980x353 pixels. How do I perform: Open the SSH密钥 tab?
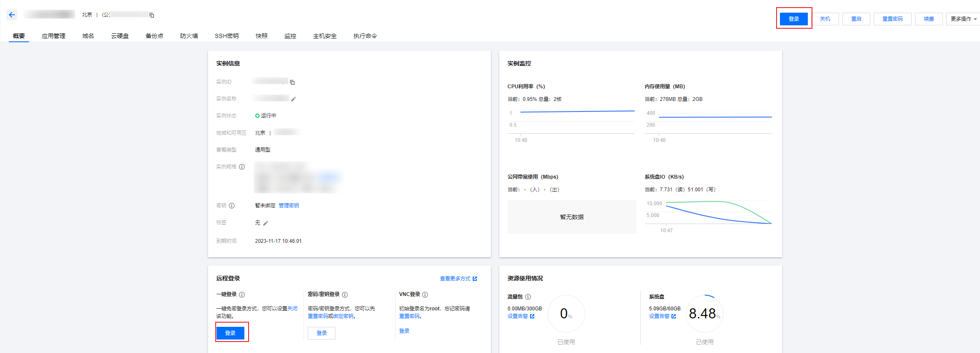coord(227,36)
